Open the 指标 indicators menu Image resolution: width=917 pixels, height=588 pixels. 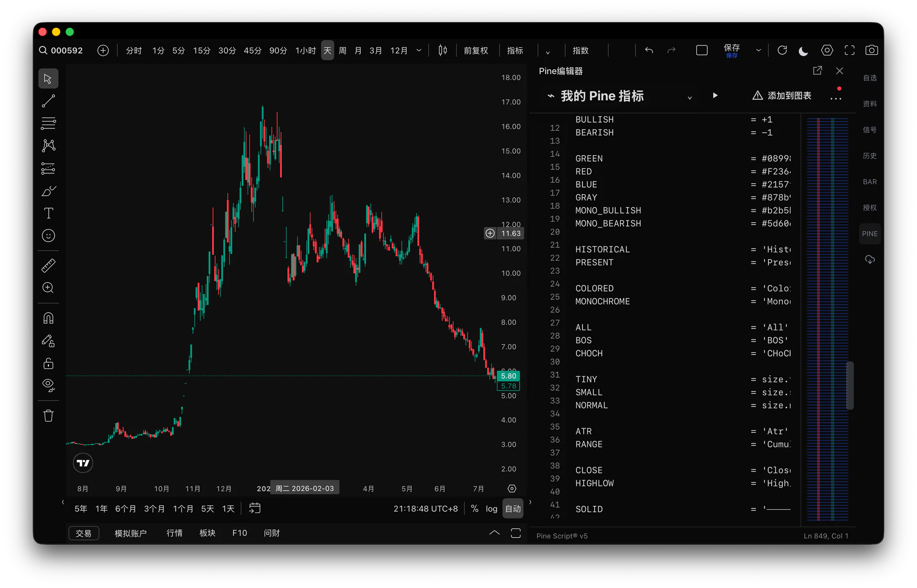coord(515,51)
